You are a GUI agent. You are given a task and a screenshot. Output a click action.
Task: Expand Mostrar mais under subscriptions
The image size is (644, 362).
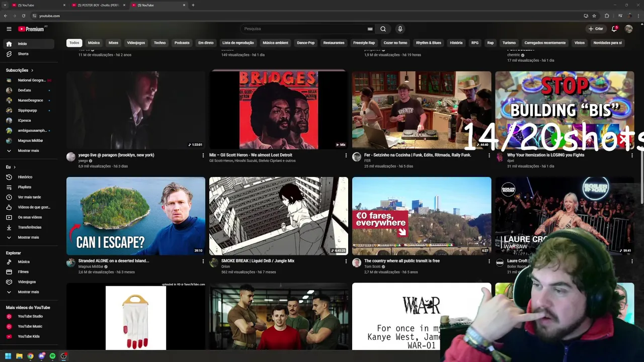point(29,150)
